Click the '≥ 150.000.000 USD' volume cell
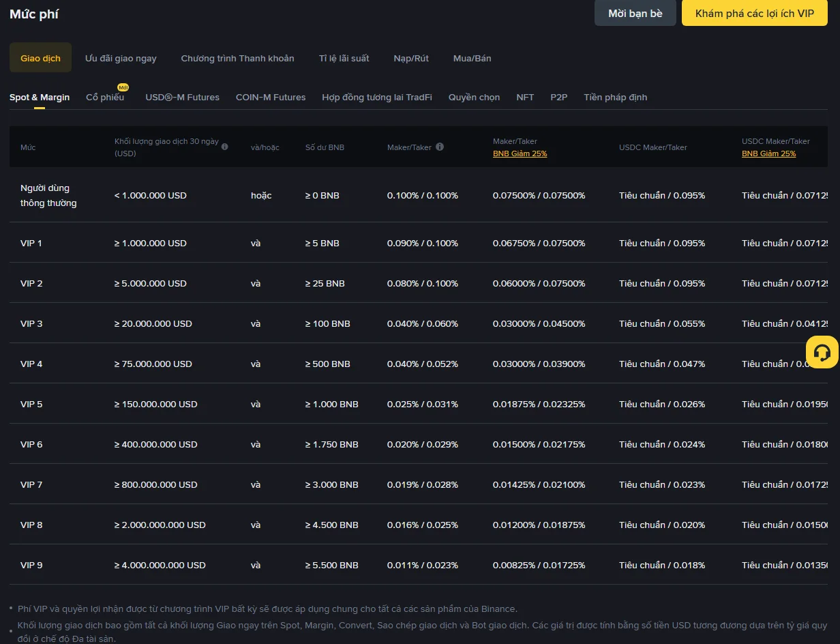This screenshot has height=644, width=840. (x=156, y=404)
